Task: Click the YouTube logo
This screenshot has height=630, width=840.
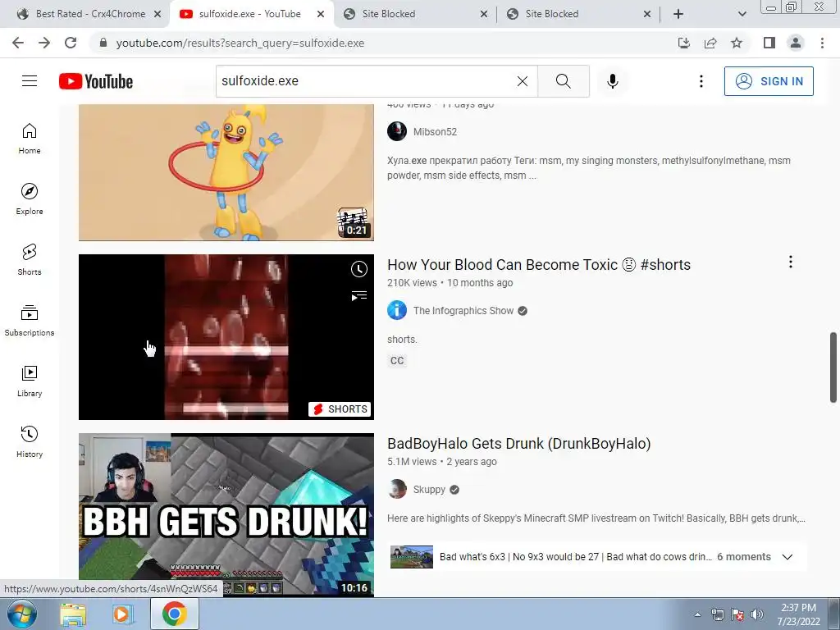Action: click(96, 81)
